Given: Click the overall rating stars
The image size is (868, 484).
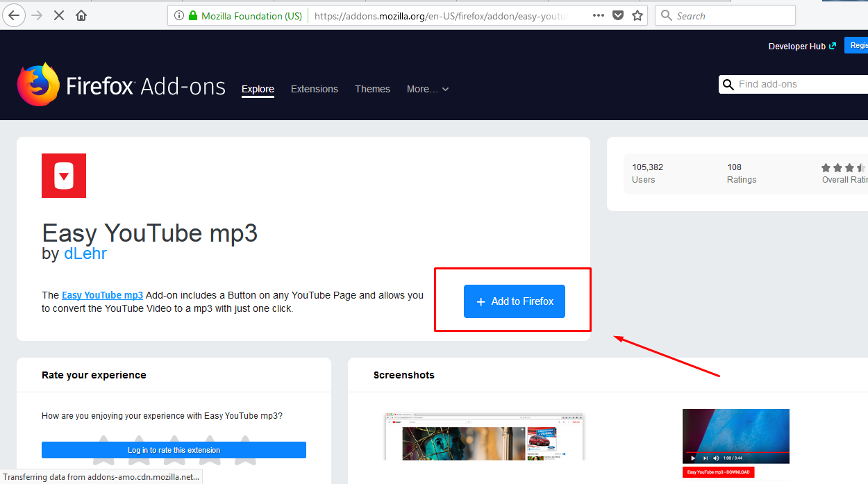Looking at the screenshot, I should [x=844, y=167].
